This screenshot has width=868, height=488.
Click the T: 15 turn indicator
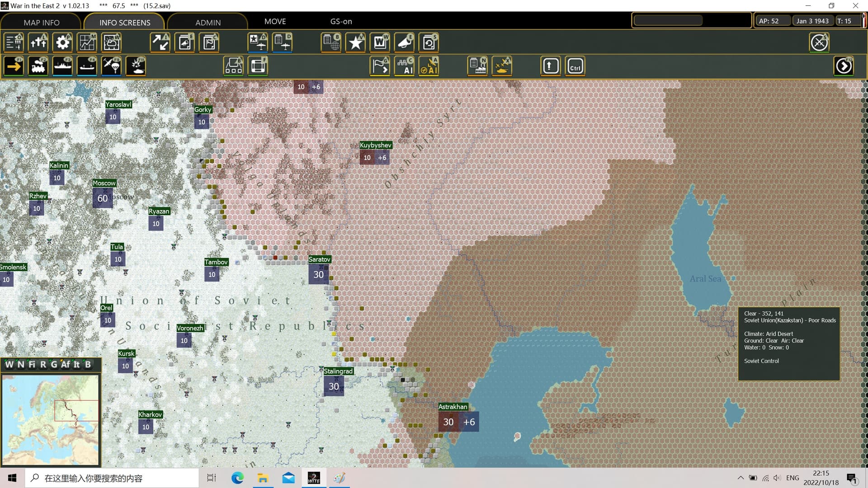tap(847, 21)
